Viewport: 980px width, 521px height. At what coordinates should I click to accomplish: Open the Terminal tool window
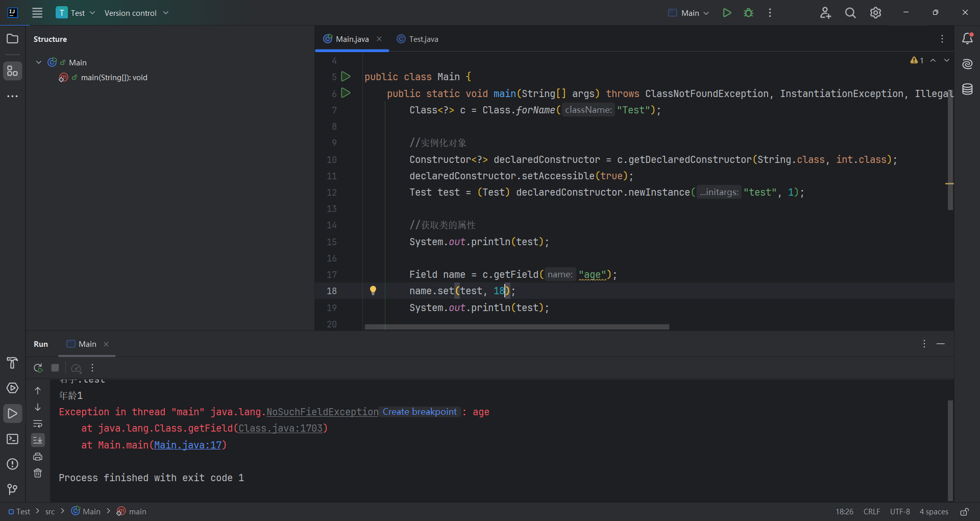coord(13,439)
